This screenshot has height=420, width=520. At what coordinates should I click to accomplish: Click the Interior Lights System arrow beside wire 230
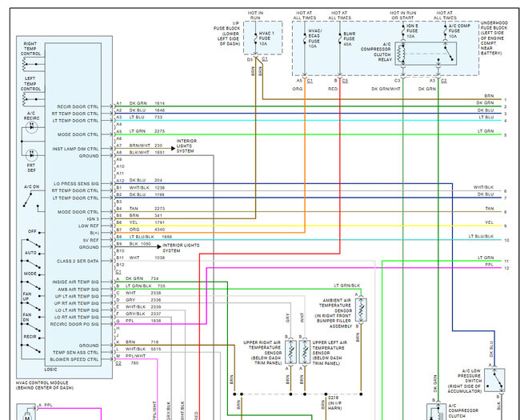pyautogui.click(x=173, y=148)
